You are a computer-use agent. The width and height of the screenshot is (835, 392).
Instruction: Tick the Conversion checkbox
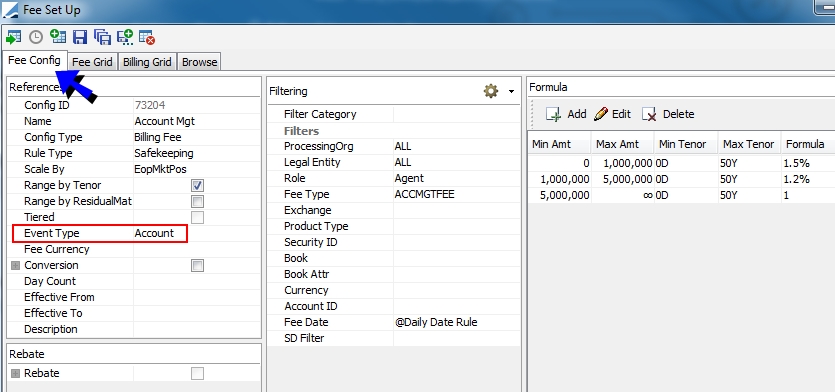click(198, 265)
